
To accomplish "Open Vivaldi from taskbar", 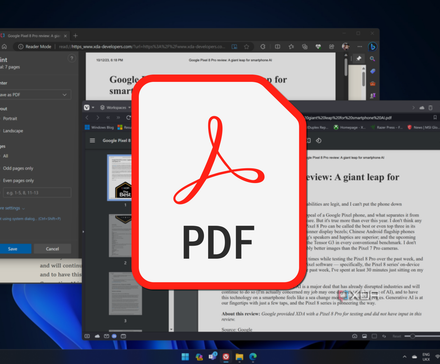I will pos(226,357).
